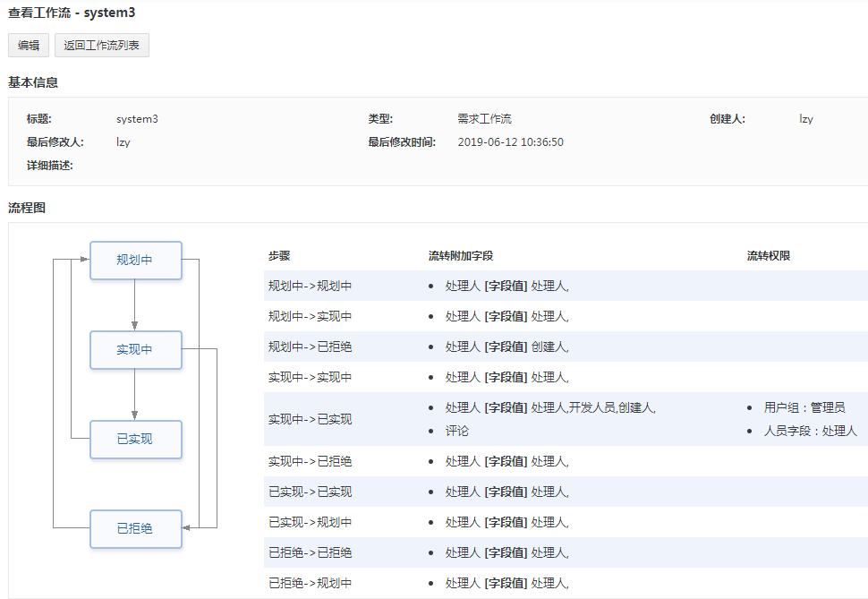
Task: Click the 实现中->已拒绝 step row
Action: [x=566, y=462]
